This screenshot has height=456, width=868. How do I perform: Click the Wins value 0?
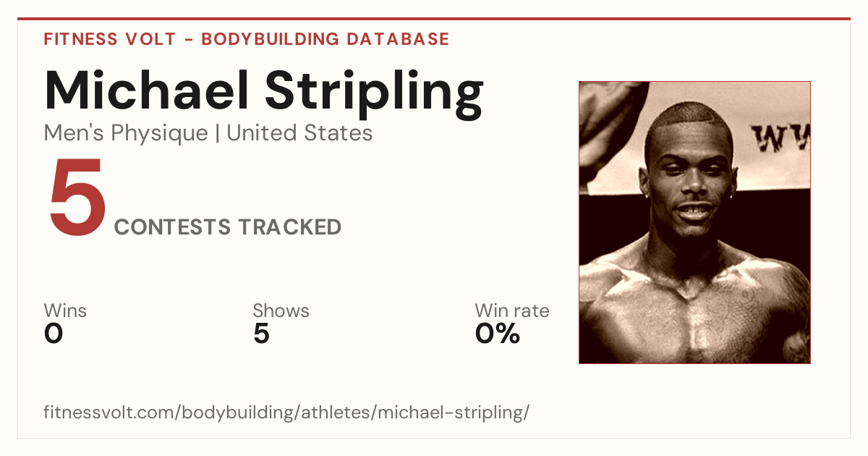coord(54,334)
